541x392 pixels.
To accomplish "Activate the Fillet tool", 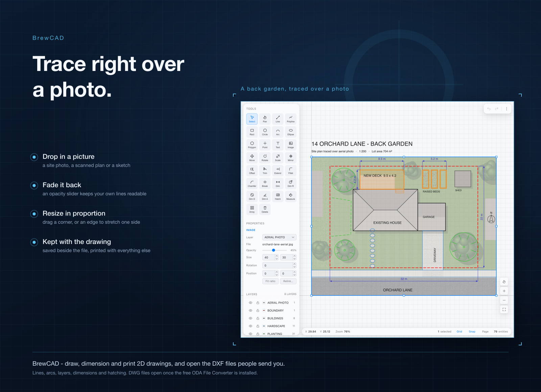I will click(x=290, y=171).
